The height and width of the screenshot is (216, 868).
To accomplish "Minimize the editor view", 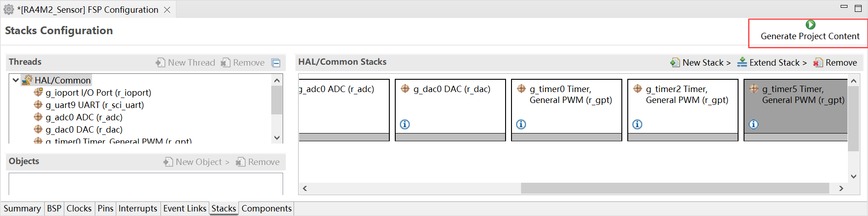I will pyautogui.click(x=844, y=7).
